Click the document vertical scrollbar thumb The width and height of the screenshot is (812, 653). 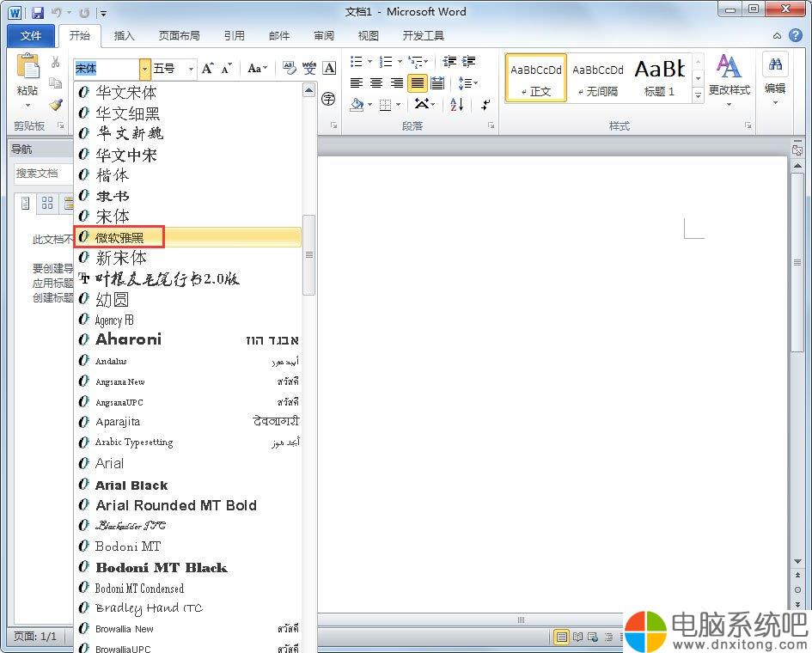[797, 263]
